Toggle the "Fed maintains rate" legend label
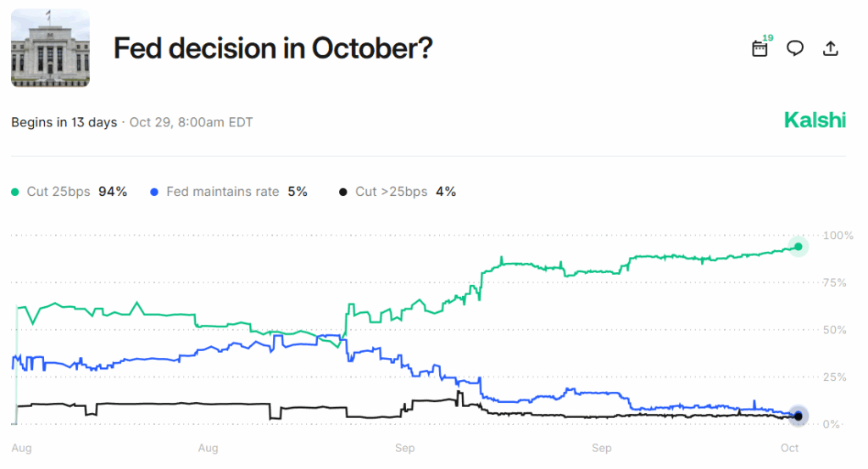Screen dimensions: 868x469 point(222,192)
